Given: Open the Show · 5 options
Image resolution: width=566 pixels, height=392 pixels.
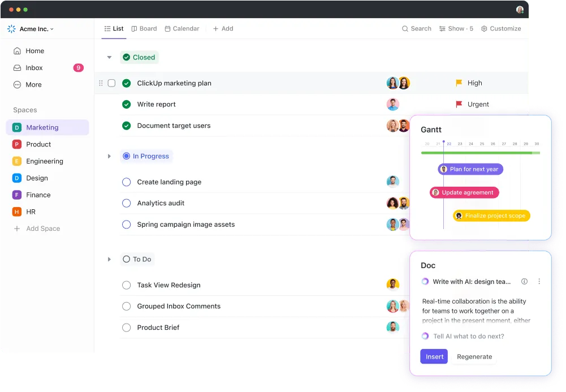Looking at the screenshot, I should 456,28.
